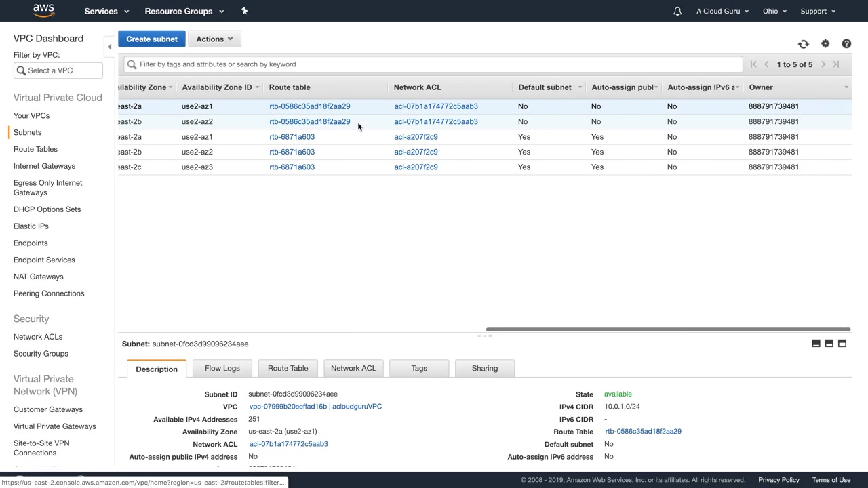Screen dimensions: 868x488
Task: Click the AWS logo home icon
Action: click(x=43, y=11)
